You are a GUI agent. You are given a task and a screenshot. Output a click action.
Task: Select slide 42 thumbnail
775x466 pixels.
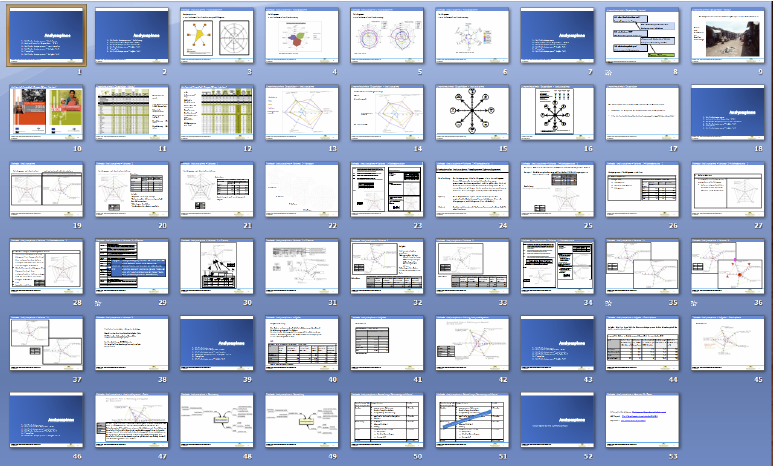coord(472,344)
